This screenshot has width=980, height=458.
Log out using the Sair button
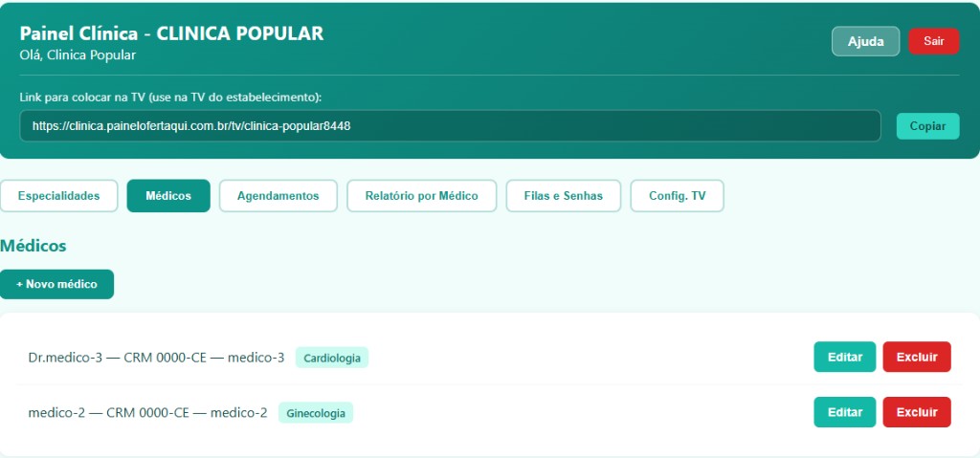(x=933, y=41)
